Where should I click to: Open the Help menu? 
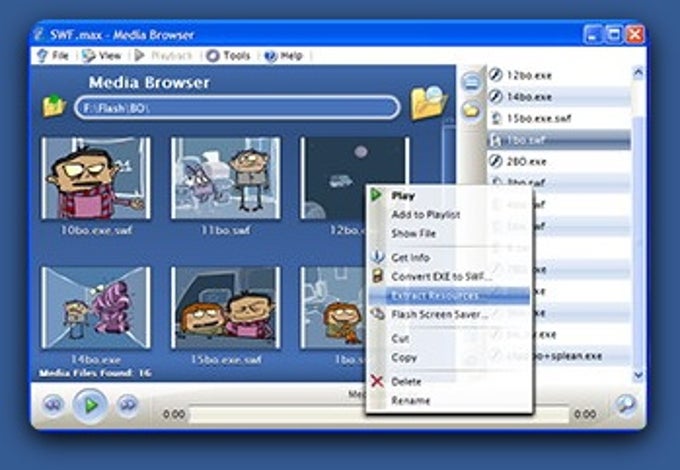click(284, 55)
